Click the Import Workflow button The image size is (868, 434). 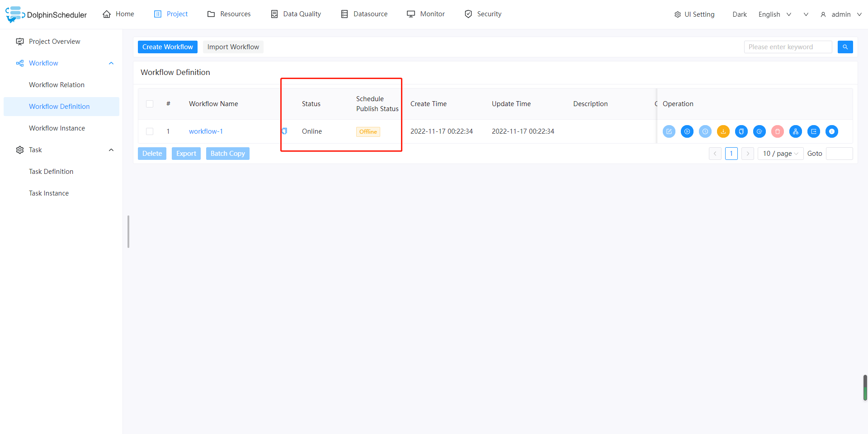pos(233,47)
